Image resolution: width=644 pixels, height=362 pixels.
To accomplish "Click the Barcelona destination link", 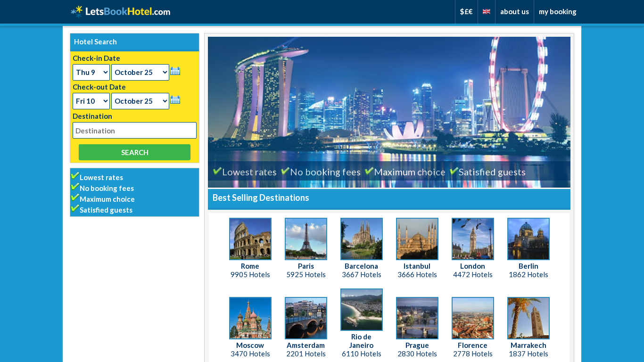I will coord(361,266).
